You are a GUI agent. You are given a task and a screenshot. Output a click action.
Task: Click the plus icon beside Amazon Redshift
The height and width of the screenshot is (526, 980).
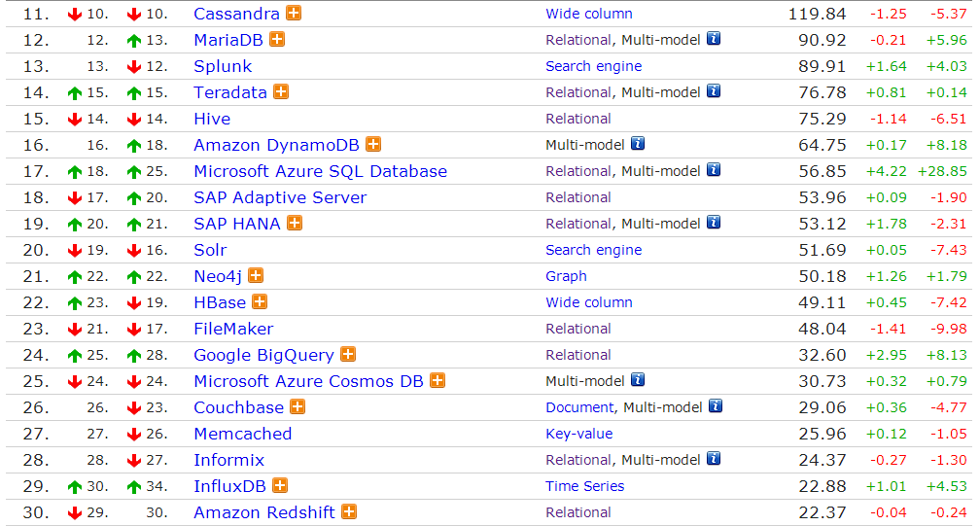click(x=349, y=511)
